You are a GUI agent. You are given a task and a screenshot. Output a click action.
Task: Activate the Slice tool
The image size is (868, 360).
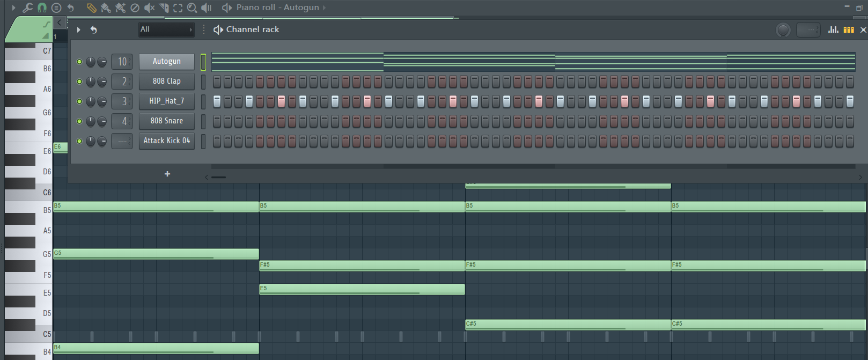(x=164, y=8)
